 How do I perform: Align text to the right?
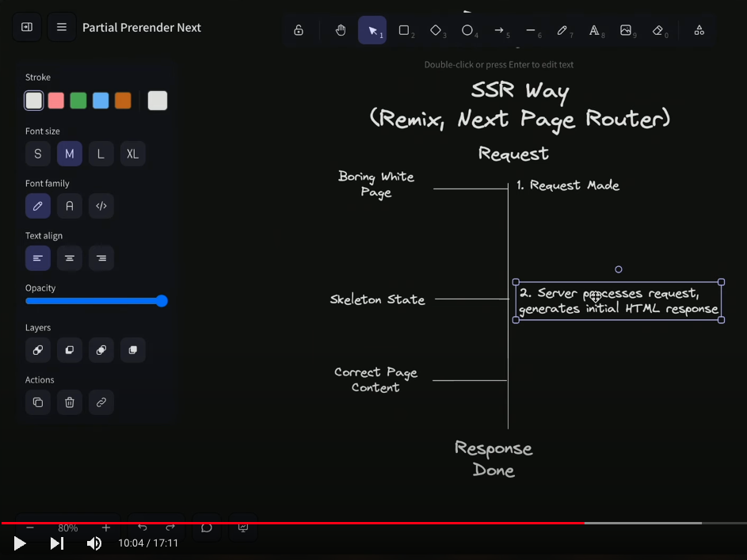point(101,258)
